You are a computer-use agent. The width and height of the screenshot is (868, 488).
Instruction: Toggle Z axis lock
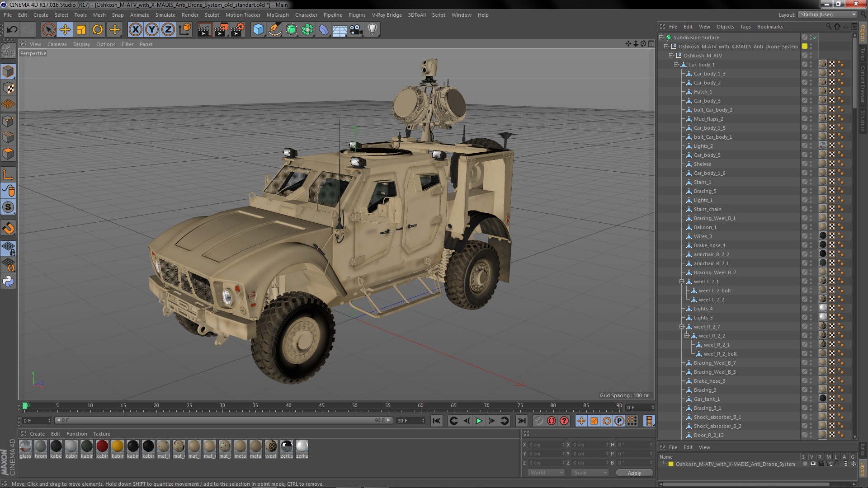(168, 30)
